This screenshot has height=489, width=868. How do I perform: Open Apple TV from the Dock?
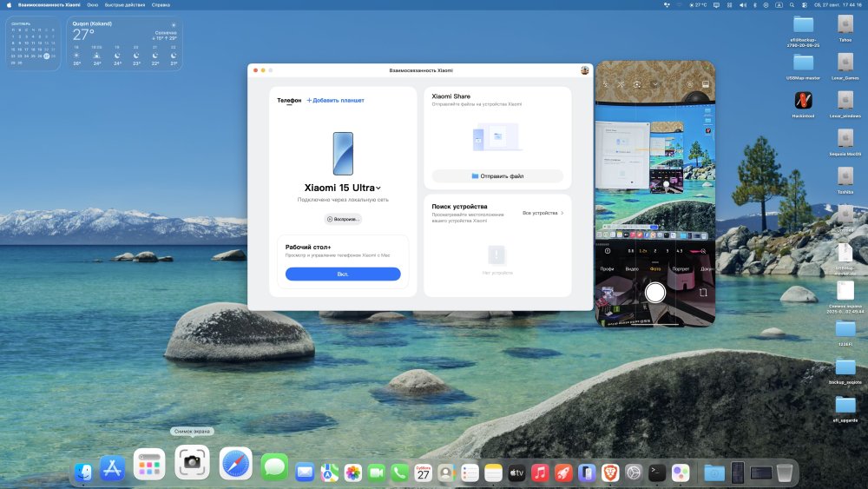516,472
